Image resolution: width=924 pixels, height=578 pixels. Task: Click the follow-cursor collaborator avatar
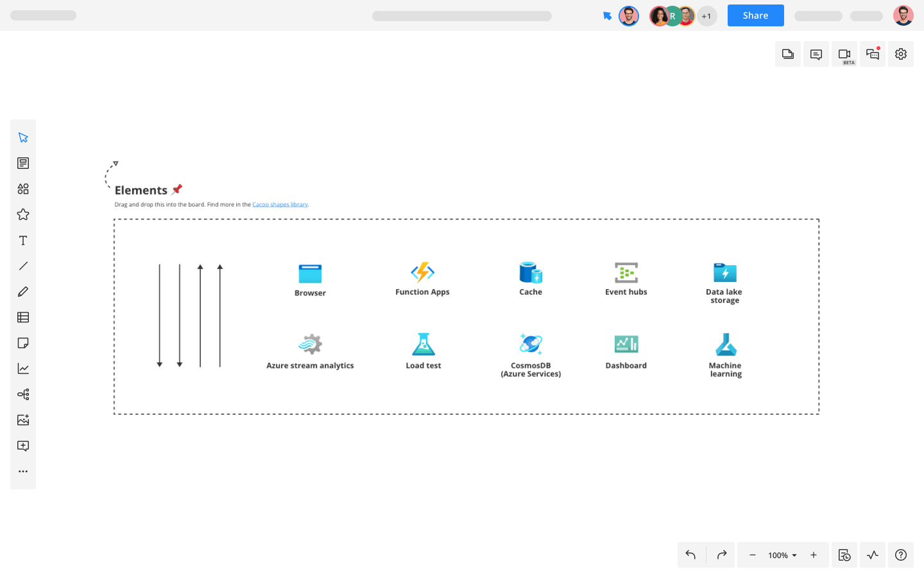click(x=629, y=16)
